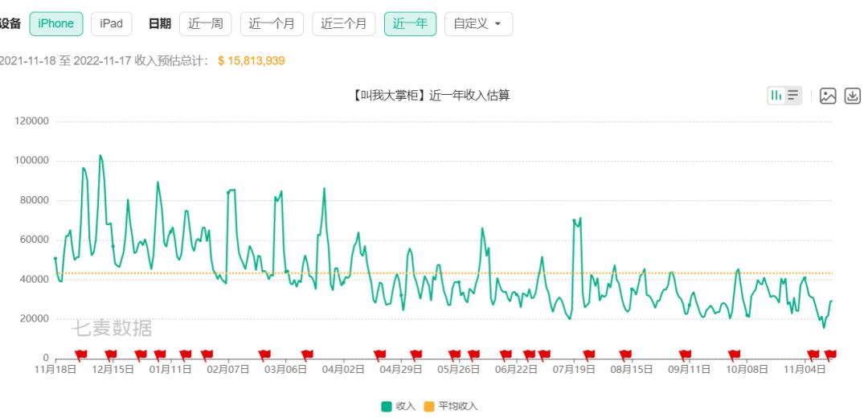Click the red flag nearest 07月19日
This screenshot has width=868, height=418.
pyautogui.click(x=588, y=354)
